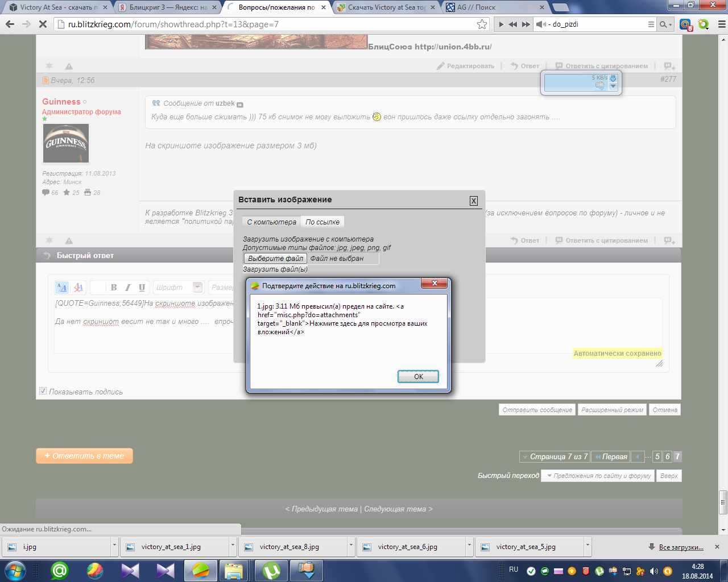
Task: Click the "Отправить сообщение" button
Action: click(x=537, y=410)
